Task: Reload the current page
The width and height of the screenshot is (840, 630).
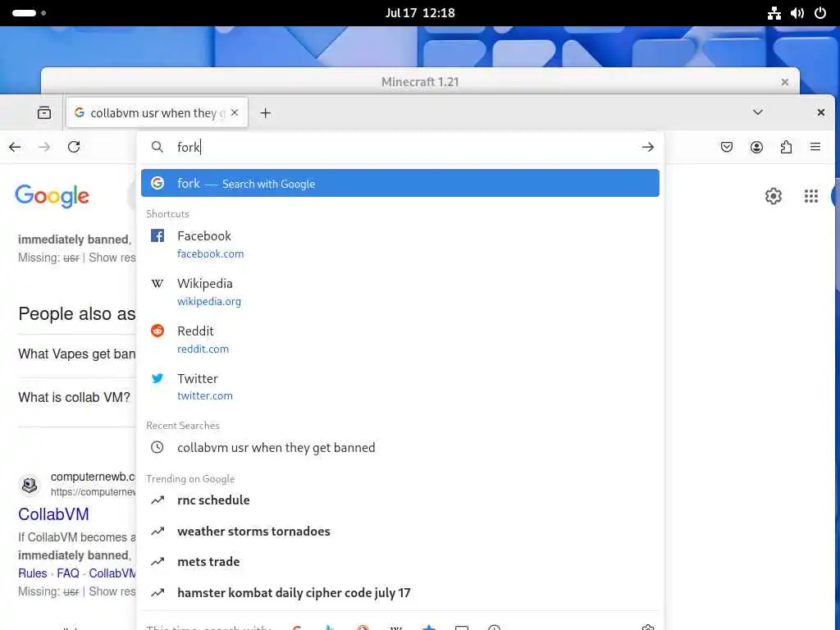Action: click(x=74, y=147)
